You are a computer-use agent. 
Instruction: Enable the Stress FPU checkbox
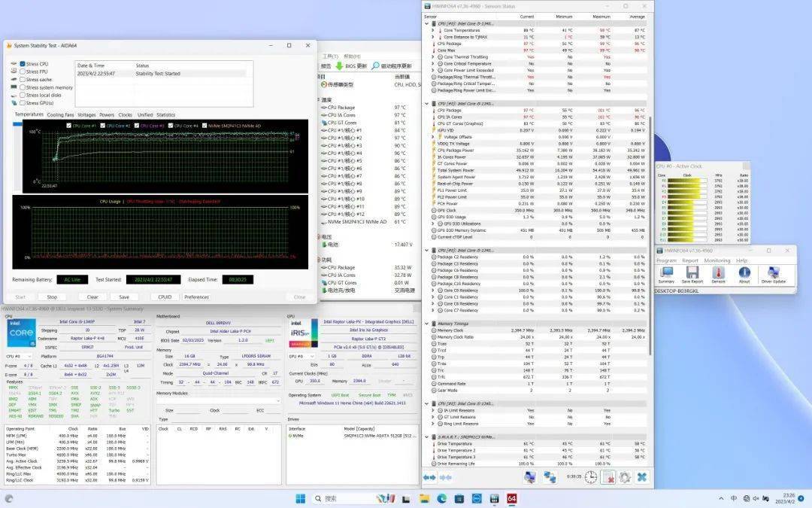coord(23,71)
